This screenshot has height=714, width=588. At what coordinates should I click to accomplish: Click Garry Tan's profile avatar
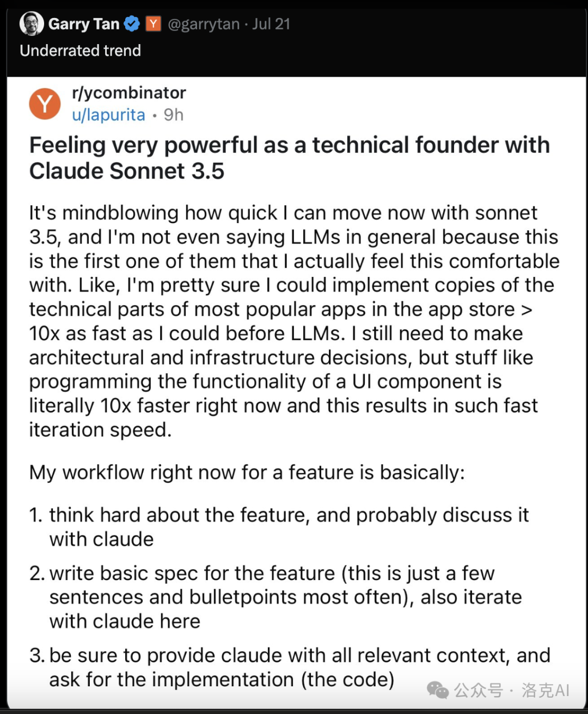pos(32,24)
